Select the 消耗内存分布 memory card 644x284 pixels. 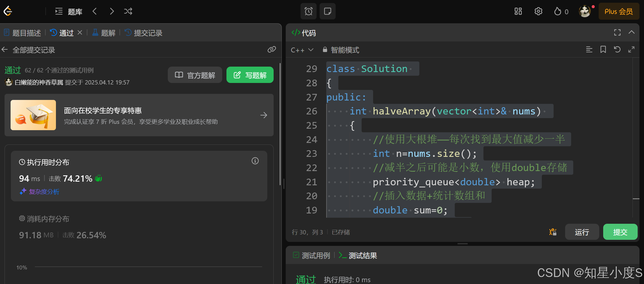(139, 227)
